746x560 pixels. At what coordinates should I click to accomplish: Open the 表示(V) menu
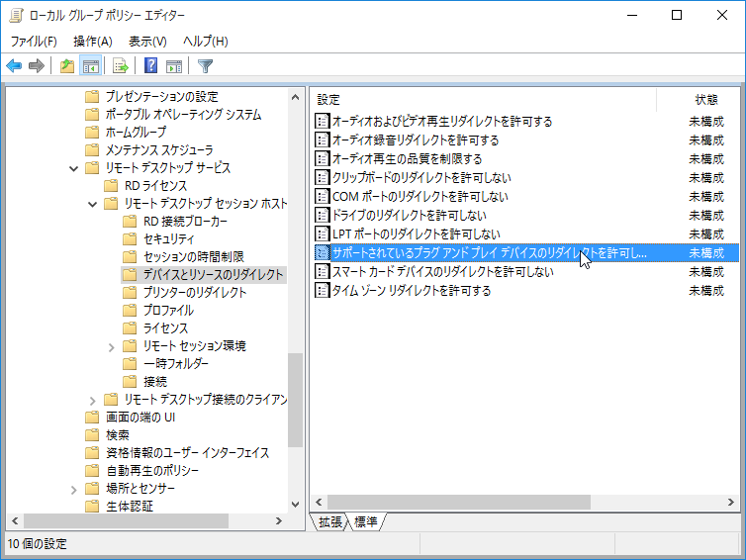(147, 42)
